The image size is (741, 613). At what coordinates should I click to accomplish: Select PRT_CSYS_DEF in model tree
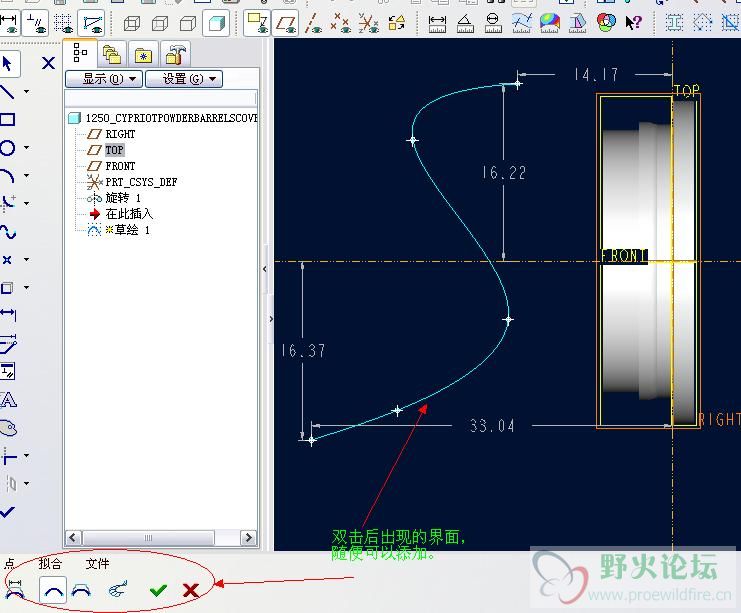[141, 182]
